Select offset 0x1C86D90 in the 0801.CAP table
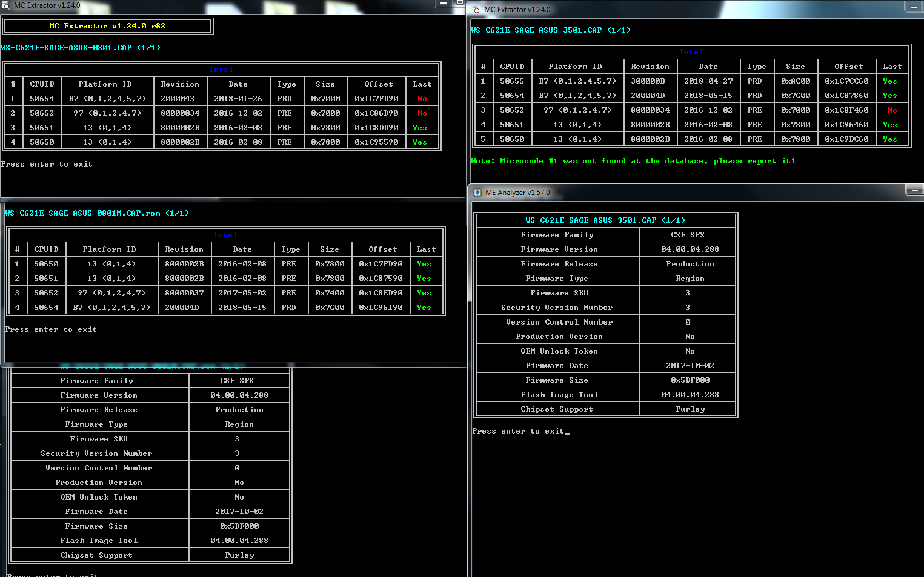 tap(377, 113)
